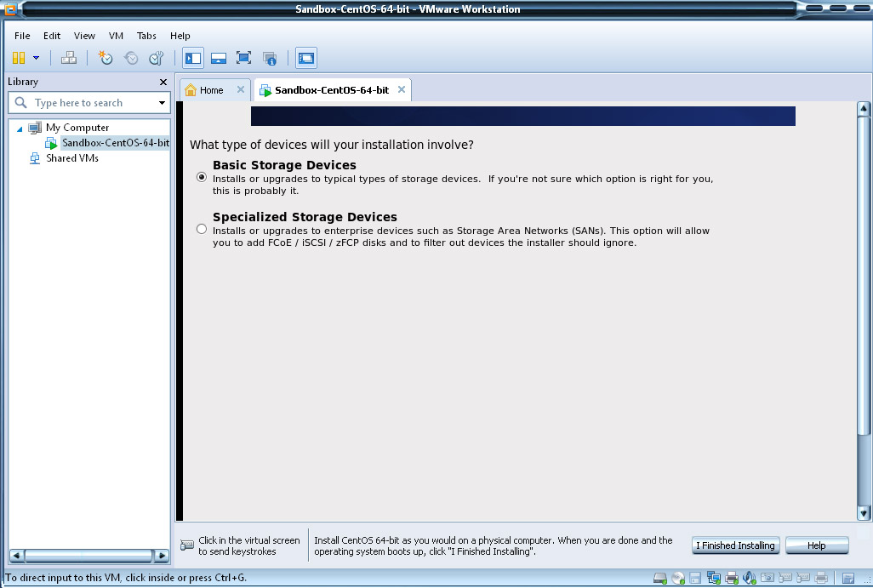Open the Edit menu
873x588 pixels.
[52, 36]
